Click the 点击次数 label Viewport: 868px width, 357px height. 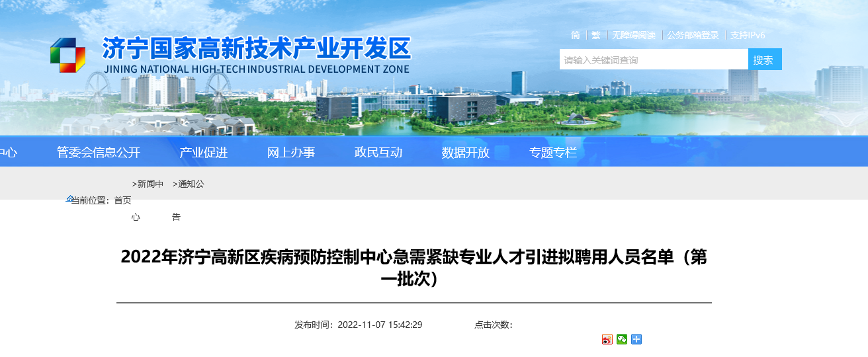(x=493, y=325)
